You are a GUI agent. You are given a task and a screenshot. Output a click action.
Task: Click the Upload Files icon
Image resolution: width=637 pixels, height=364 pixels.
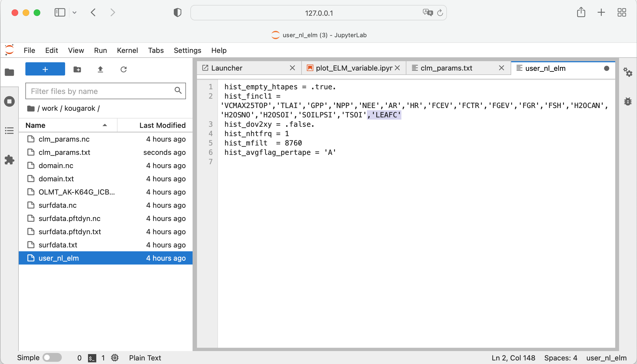tap(100, 69)
